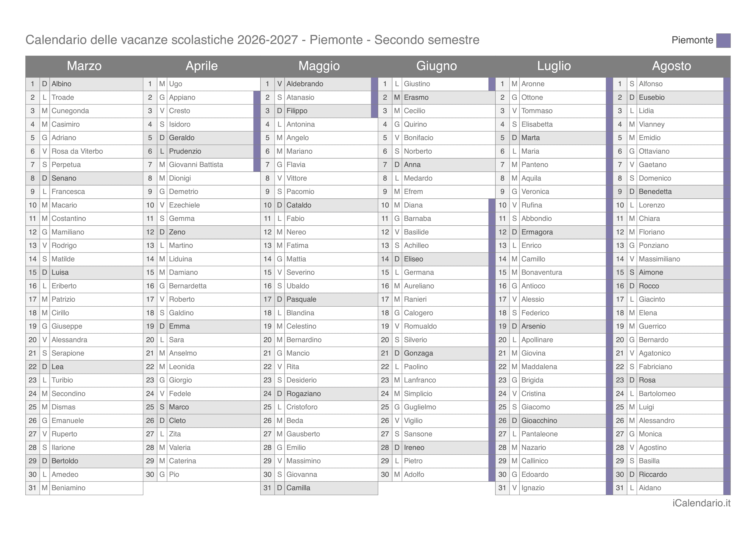Click Aldebrando on 1 Maggio
The width and height of the screenshot is (756, 535).
305,84
